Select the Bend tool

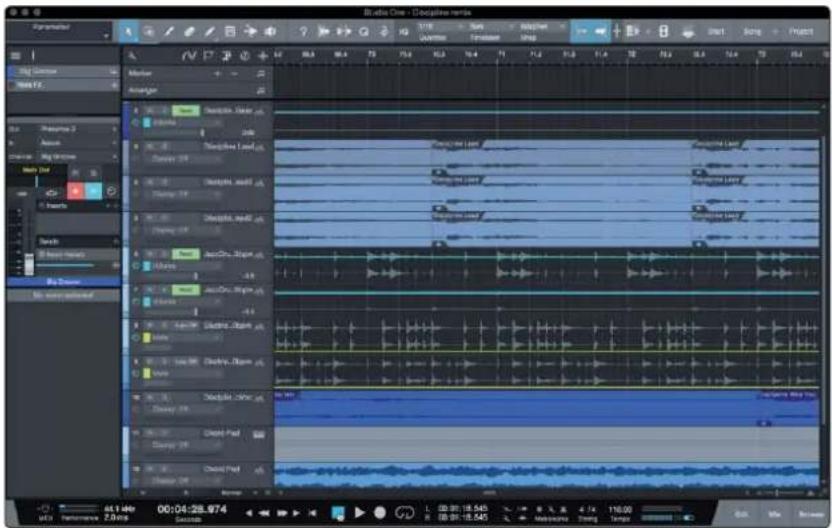click(x=250, y=32)
